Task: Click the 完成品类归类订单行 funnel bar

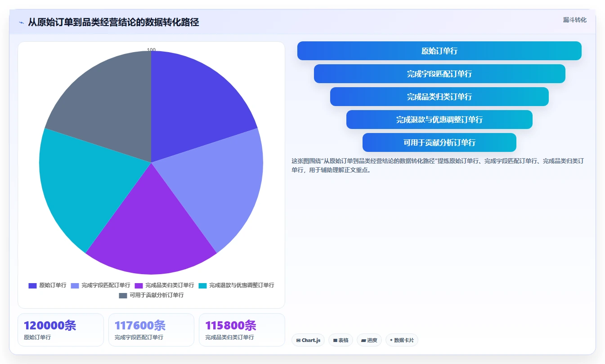Action: [x=439, y=97]
